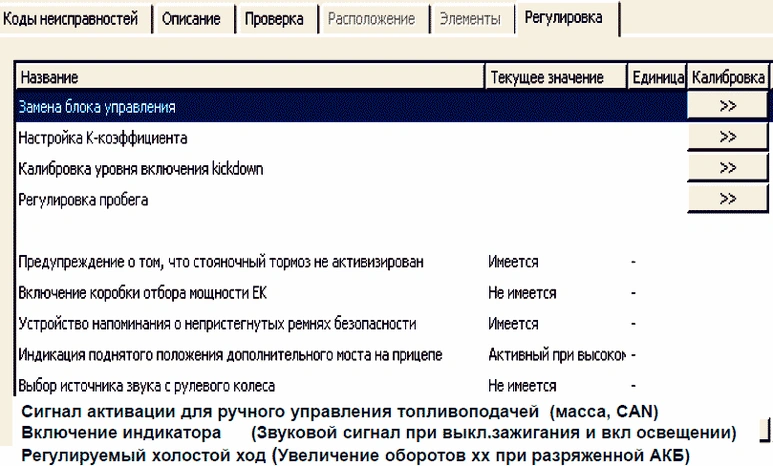
Task: Open kickdown level calibration with >> button
Action: (727, 168)
